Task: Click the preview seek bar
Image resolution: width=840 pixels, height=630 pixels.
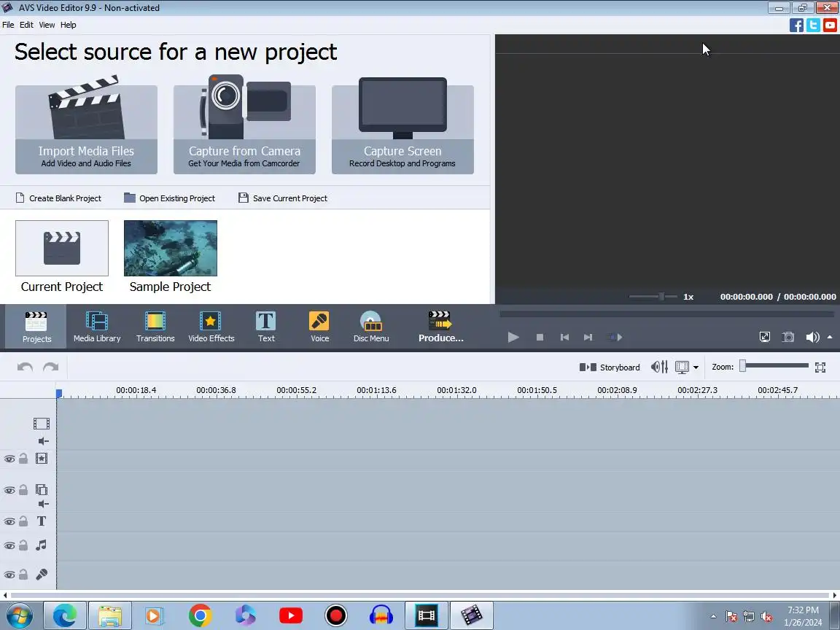Action: pos(667,314)
